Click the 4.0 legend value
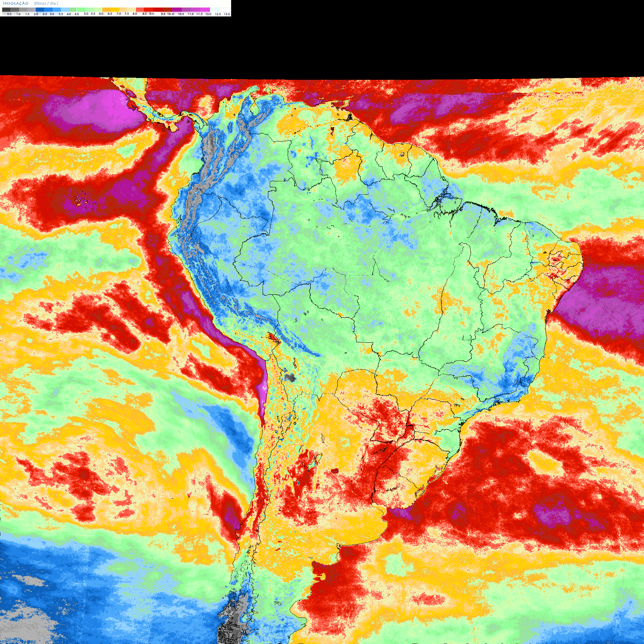Image resolution: width=644 pixels, height=644 pixels. click(69, 14)
